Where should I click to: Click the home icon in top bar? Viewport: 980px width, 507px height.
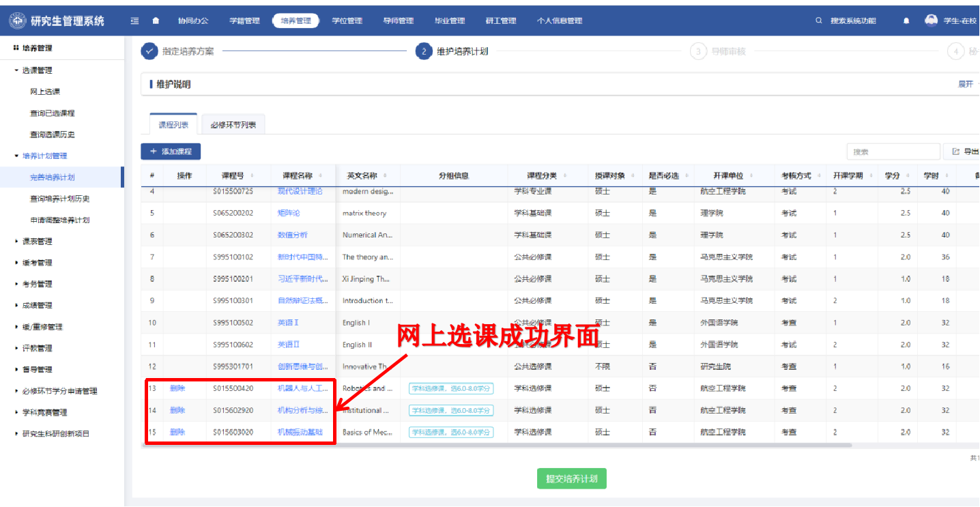pyautogui.click(x=156, y=21)
